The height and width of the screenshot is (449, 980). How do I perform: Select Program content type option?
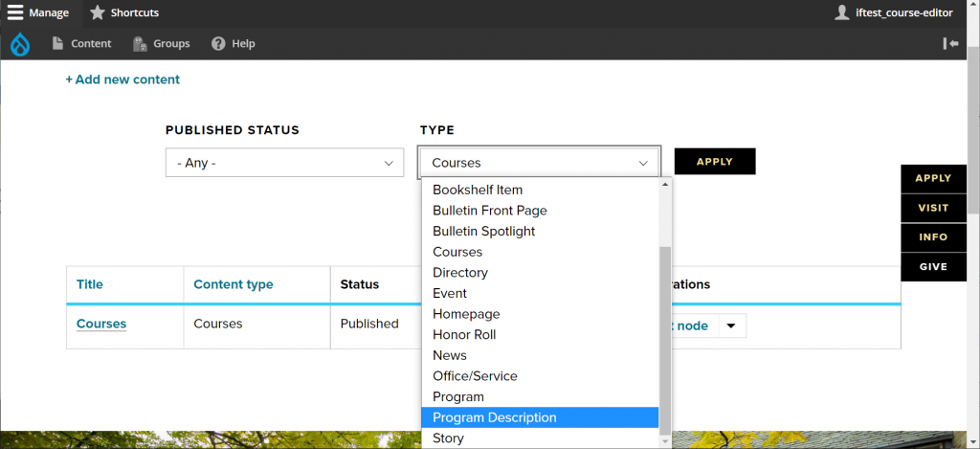tap(540, 396)
